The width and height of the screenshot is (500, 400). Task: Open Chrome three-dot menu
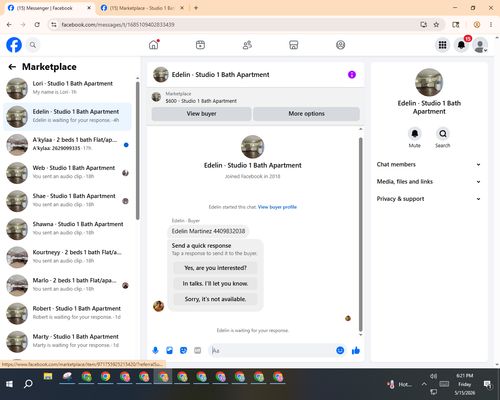click(491, 25)
